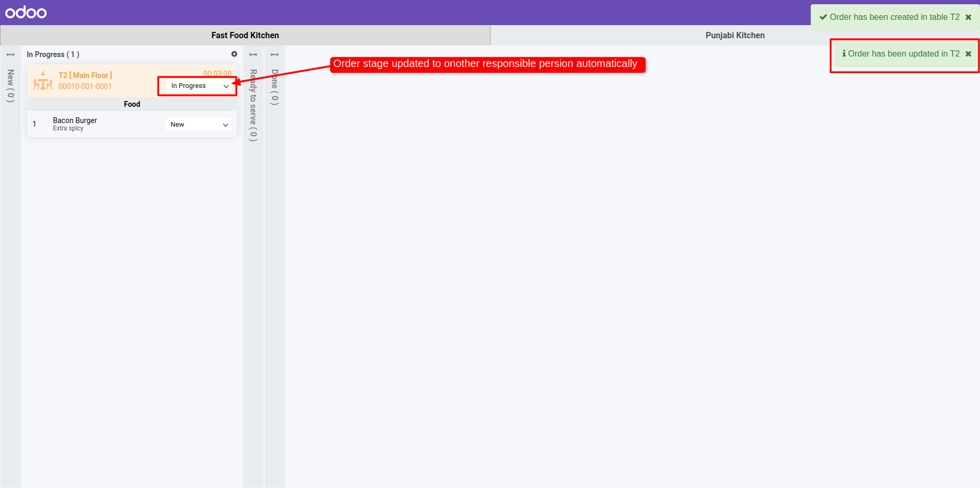This screenshot has height=488, width=980.
Task: Dismiss the 'Order has been created' notification
Action: pos(968,17)
